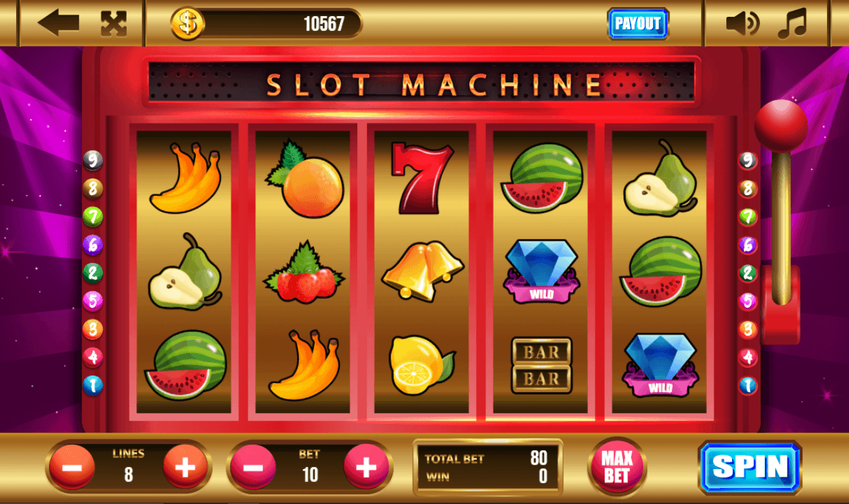Viewport: 849px width, 504px height.
Task: Click the gold dollar coin icon
Action: (x=187, y=24)
